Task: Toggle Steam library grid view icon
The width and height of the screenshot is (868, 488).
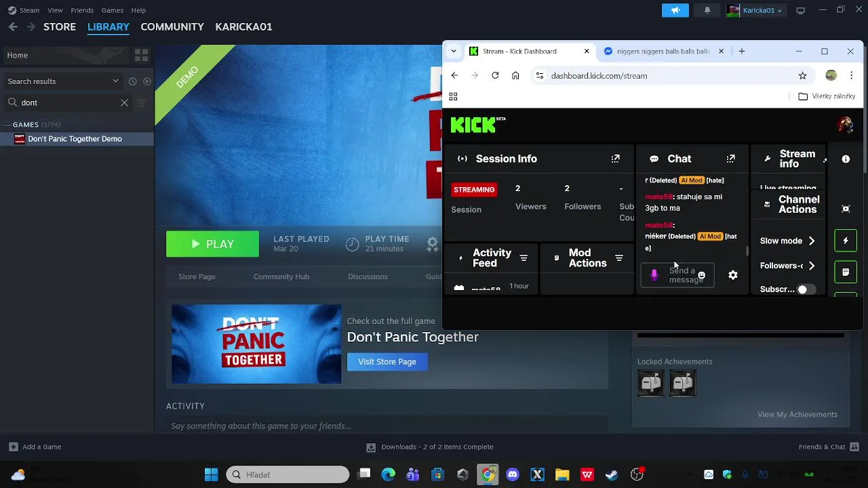Action: [142, 56]
